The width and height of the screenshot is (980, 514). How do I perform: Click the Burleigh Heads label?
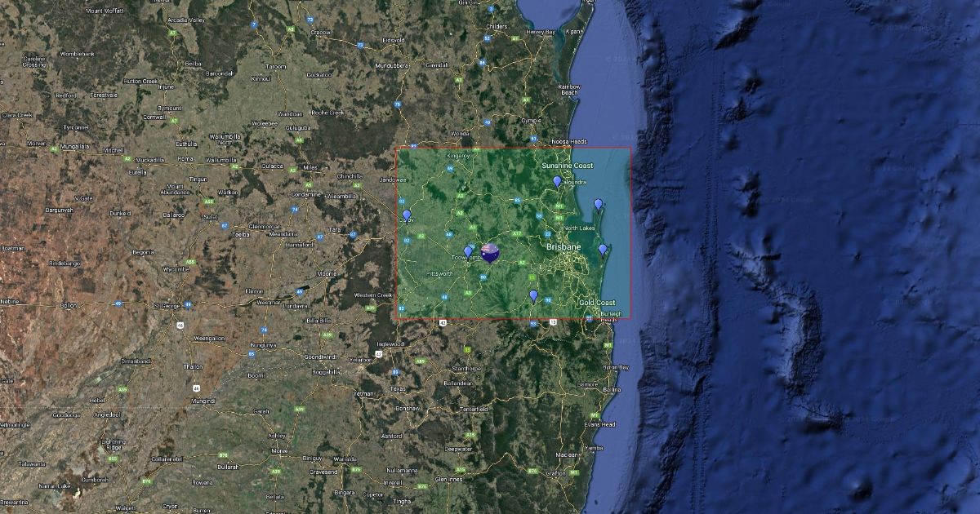(x=609, y=316)
